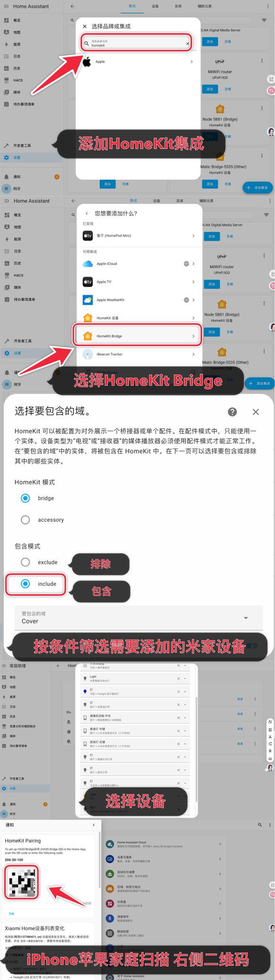Expand the Apple brand entry
Image resolution: width=275 pixels, height=980 pixels.
(x=138, y=62)
